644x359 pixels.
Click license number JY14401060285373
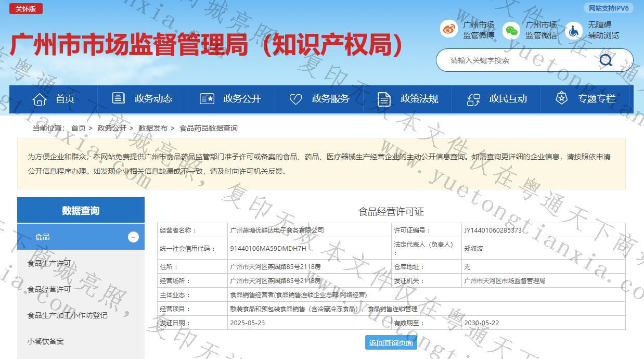point(493,230)
